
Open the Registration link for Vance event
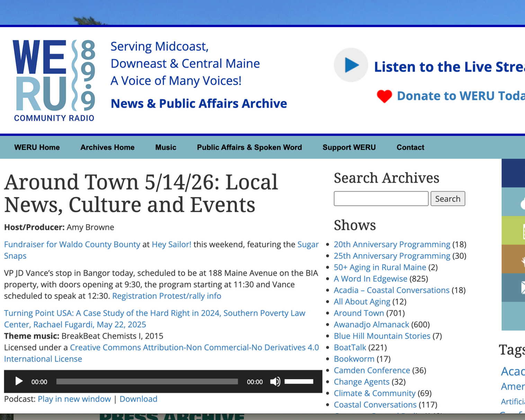click(135, 296)
